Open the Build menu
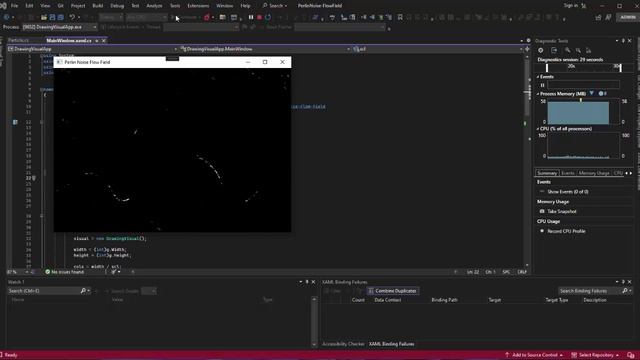This screenshot has width=640, height=360. 98,6
